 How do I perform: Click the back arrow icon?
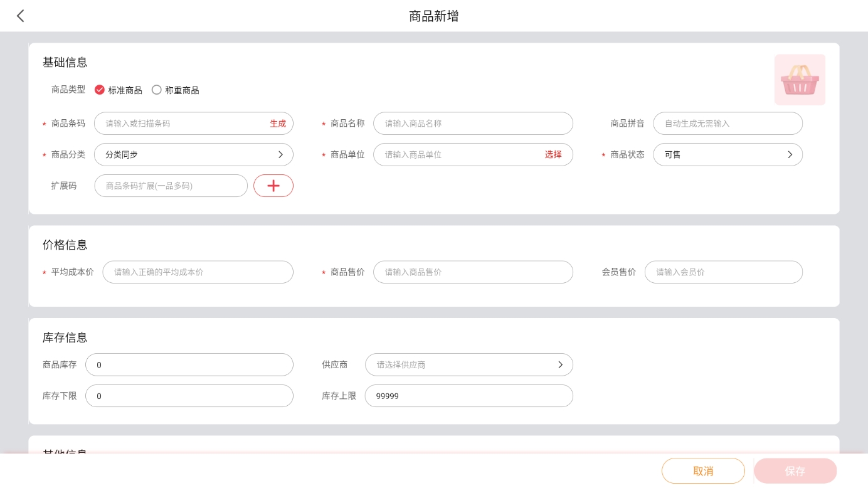(21, 16)
